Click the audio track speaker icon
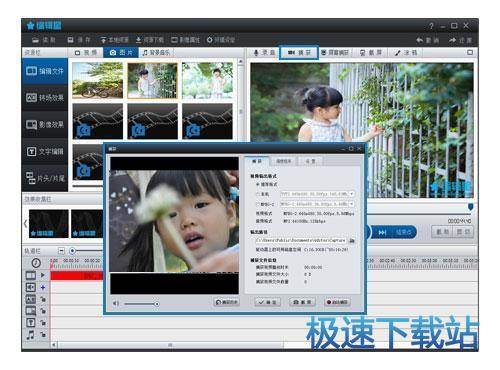The image size is (500, 370). [31, 287]
